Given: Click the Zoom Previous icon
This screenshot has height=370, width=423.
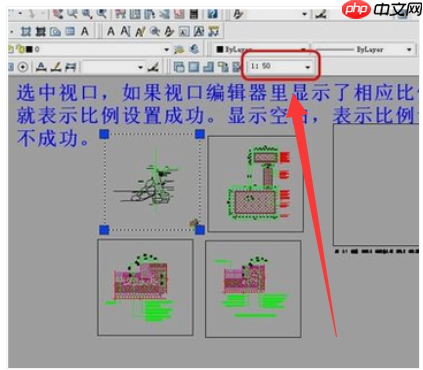Looking at the screenshot, I should (102, 14).
